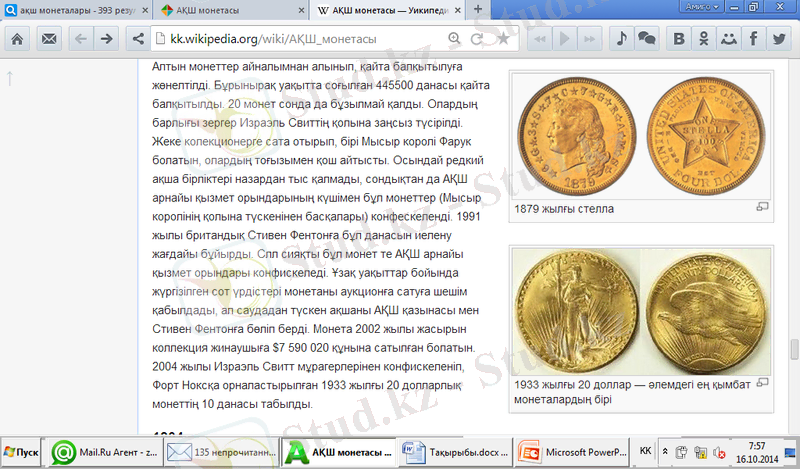Image resolution: width=800 pixels, height=469 pixels.
Task: Close the Wikipedia tab
Action: click(x=457, y=10)
